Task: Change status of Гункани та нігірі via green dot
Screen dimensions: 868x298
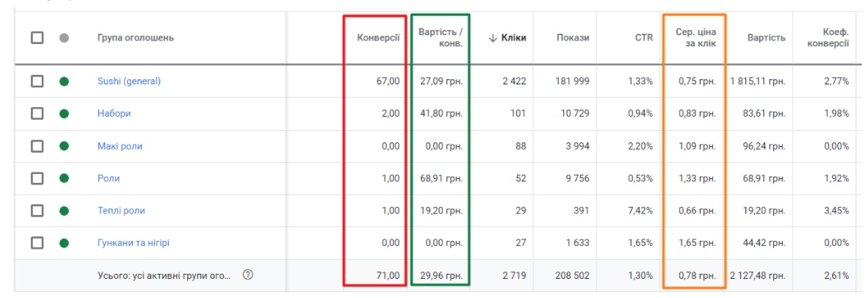Action: pyautogui.click(x=64, y=243)
